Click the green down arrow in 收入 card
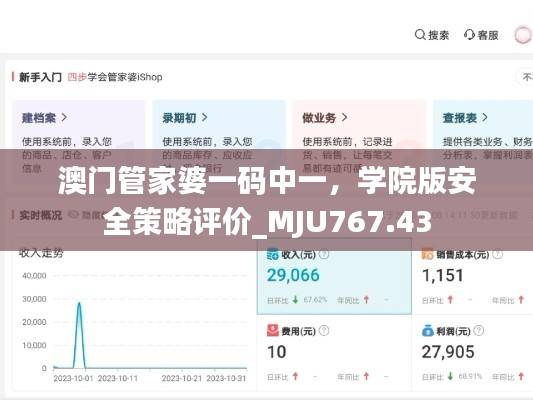The height and width of the screenshot is (400, 533). (295, 300)
